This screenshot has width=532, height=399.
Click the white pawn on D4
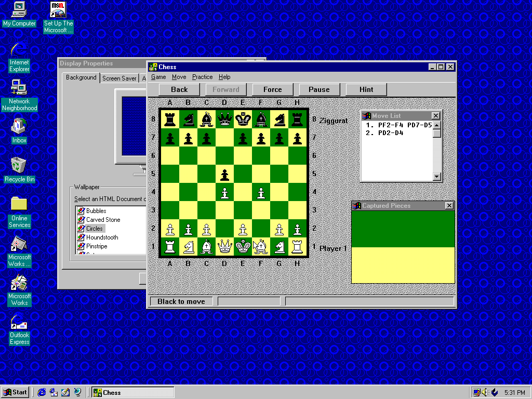point(224,193)
